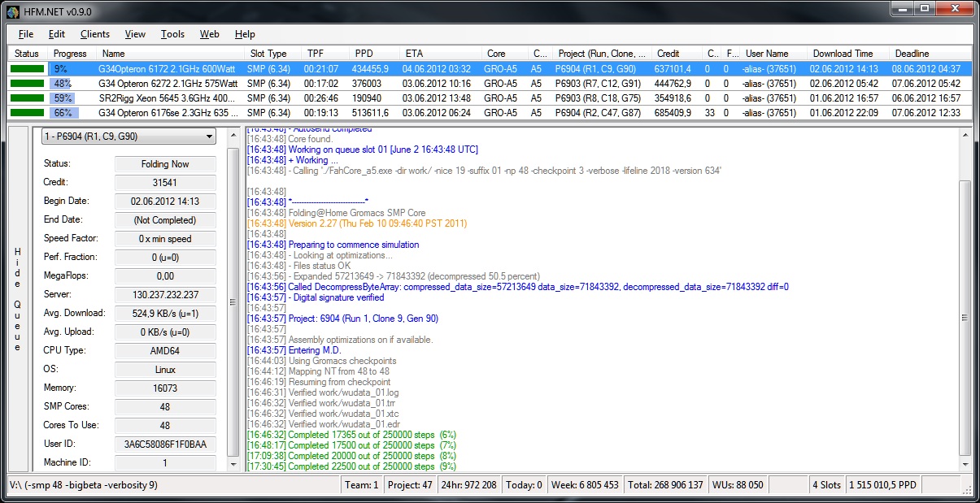The height and width of the screenshot is (503, 980).
Task: Click status bar 4 Slots
Action: [x=827, y=485]
